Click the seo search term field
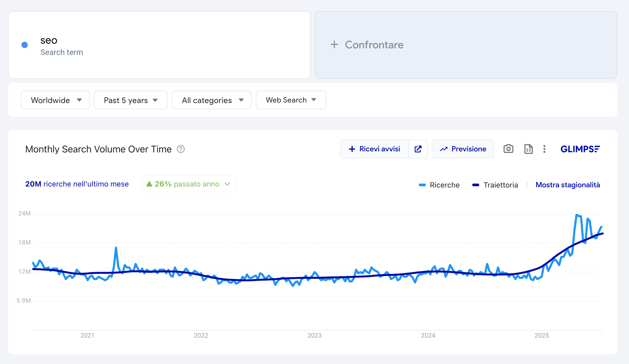 [x=49, y=41]
